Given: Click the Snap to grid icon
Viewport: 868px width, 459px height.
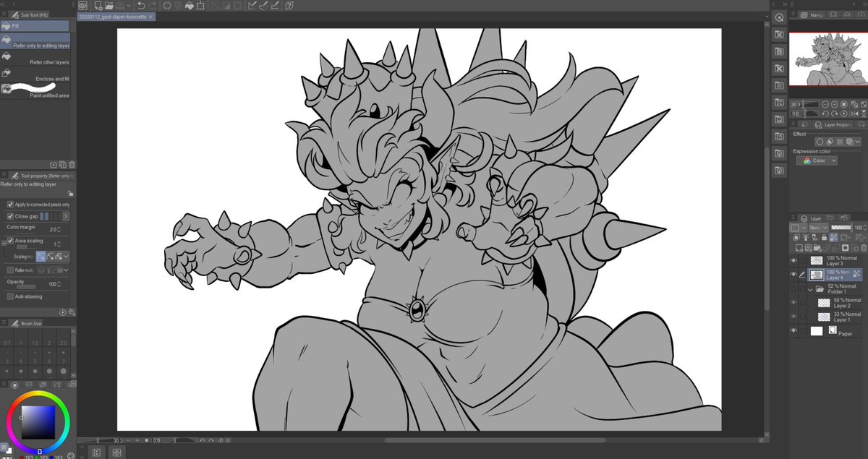Looking at the screenshot, I should pos(275,5).
